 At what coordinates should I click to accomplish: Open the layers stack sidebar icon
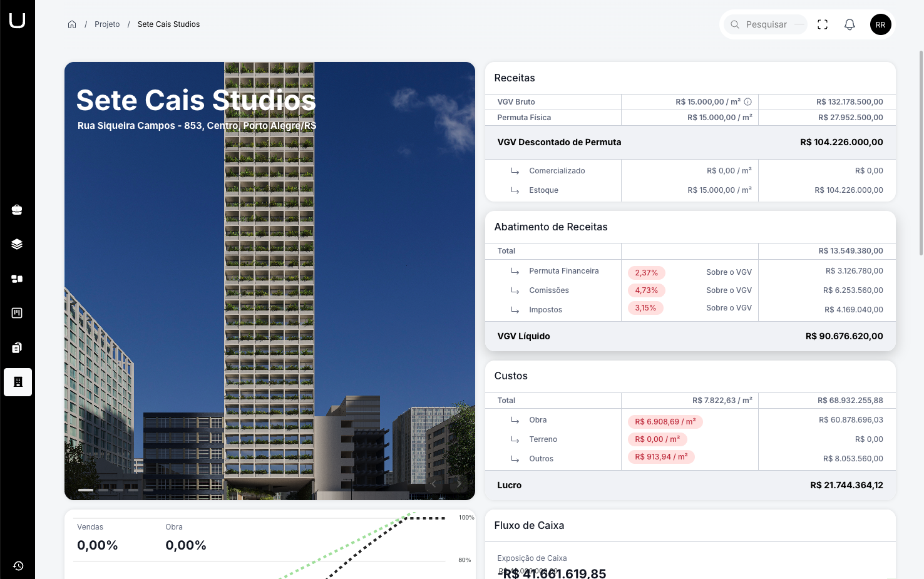click(x=18, y=244)
